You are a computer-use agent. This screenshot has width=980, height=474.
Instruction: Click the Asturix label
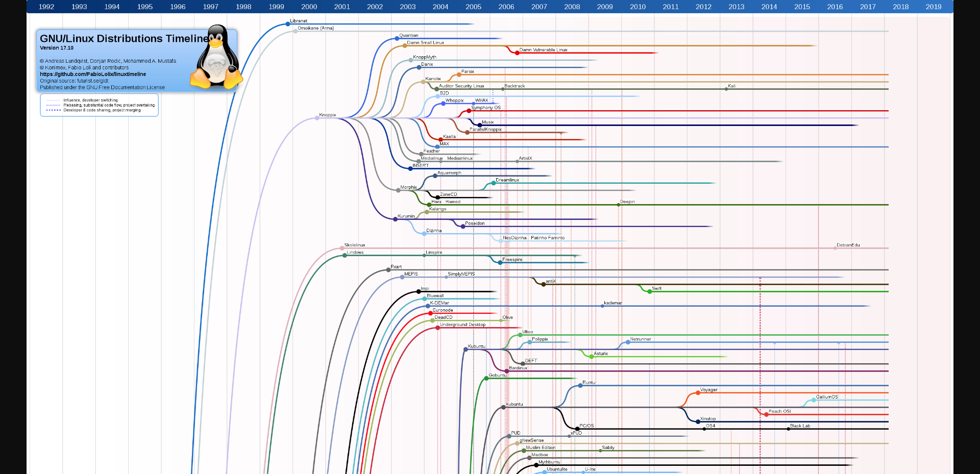tap(601, 353)
